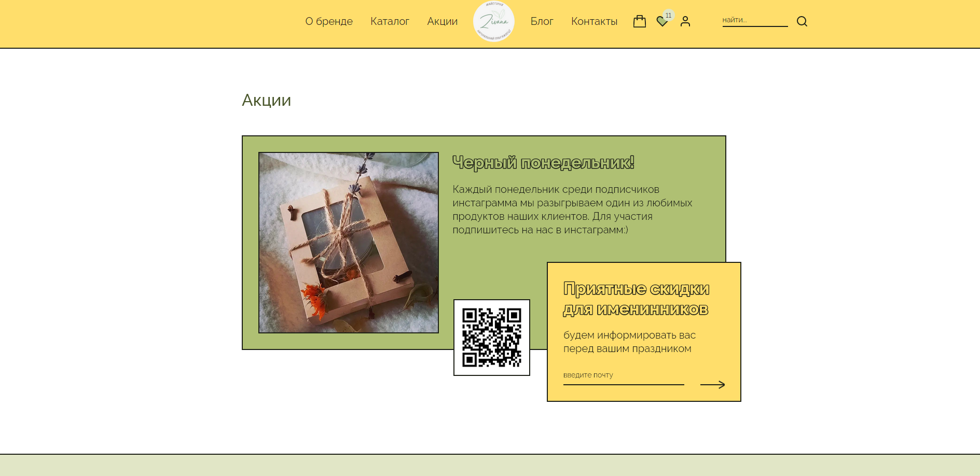Image resolution: width=980 pixels, height=476 pixels.
Task: Go to Каталог in navigation
Action: [x=390, y=21]
